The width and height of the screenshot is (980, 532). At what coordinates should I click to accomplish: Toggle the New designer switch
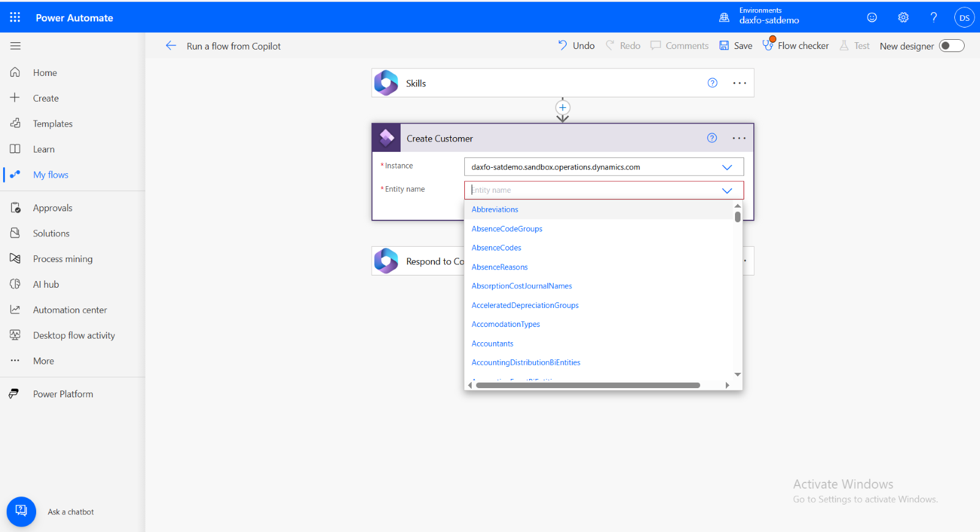[951, 46]
